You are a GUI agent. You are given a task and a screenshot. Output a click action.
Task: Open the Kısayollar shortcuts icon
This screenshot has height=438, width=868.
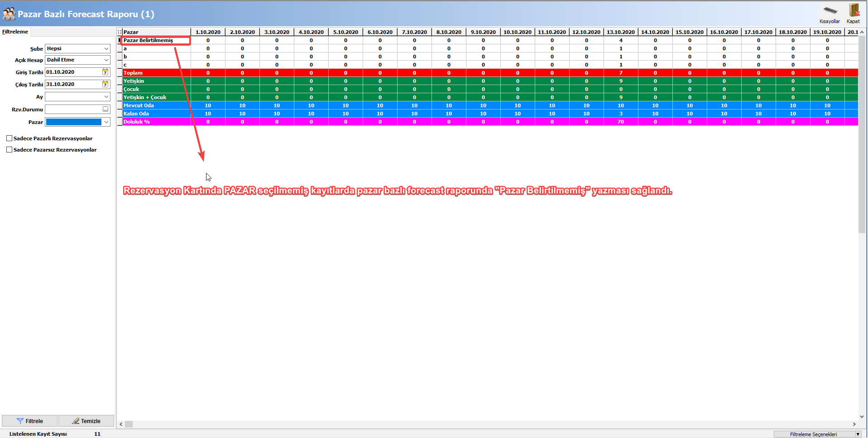[830, 14]
